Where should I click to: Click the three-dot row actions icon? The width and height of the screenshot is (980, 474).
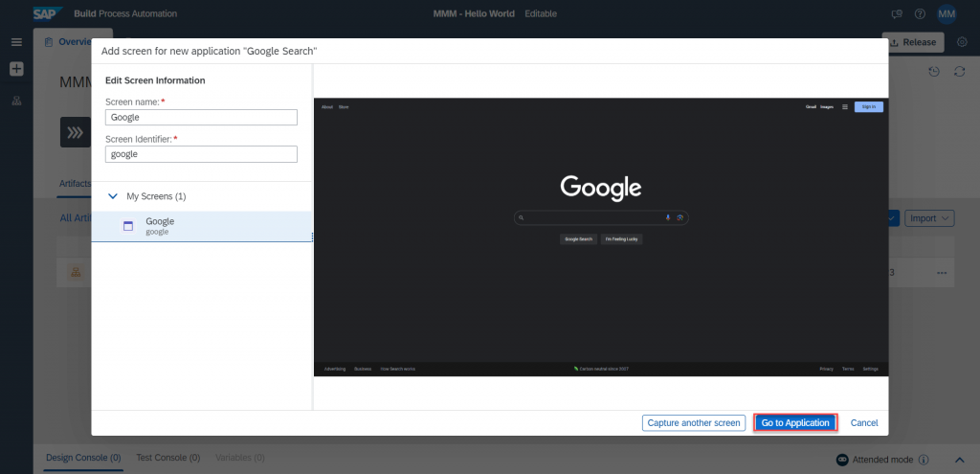942,273
